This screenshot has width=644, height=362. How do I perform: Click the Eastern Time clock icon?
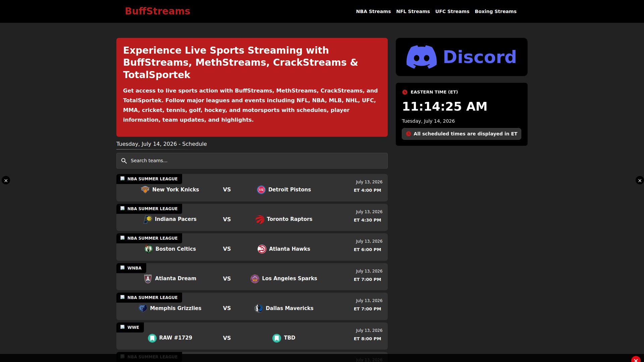(x=405, y=92)
